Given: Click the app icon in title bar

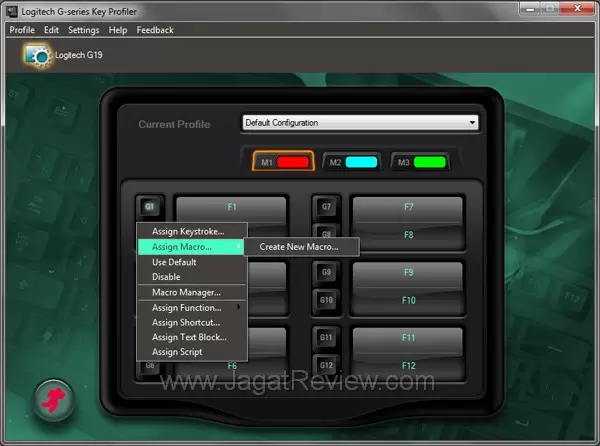Looking at the screenshot, I should click(12, 11).
